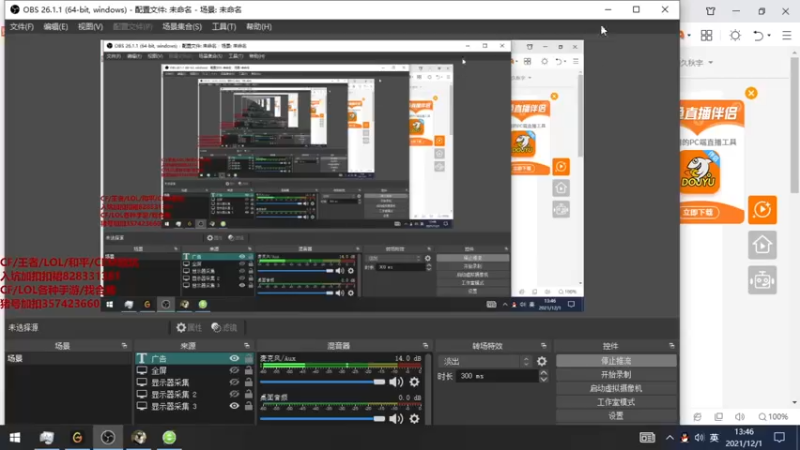Mute the 桌面音频 speaker icon

click(396, 419)
